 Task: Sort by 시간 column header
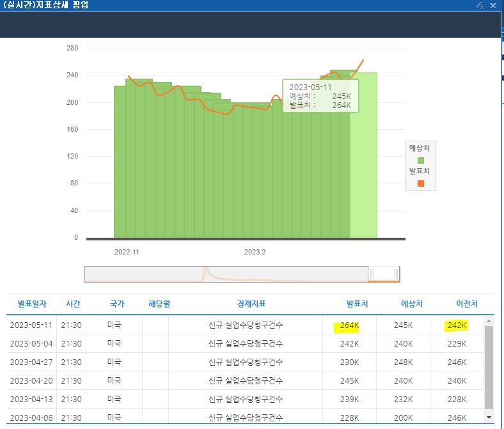(73, 304)
